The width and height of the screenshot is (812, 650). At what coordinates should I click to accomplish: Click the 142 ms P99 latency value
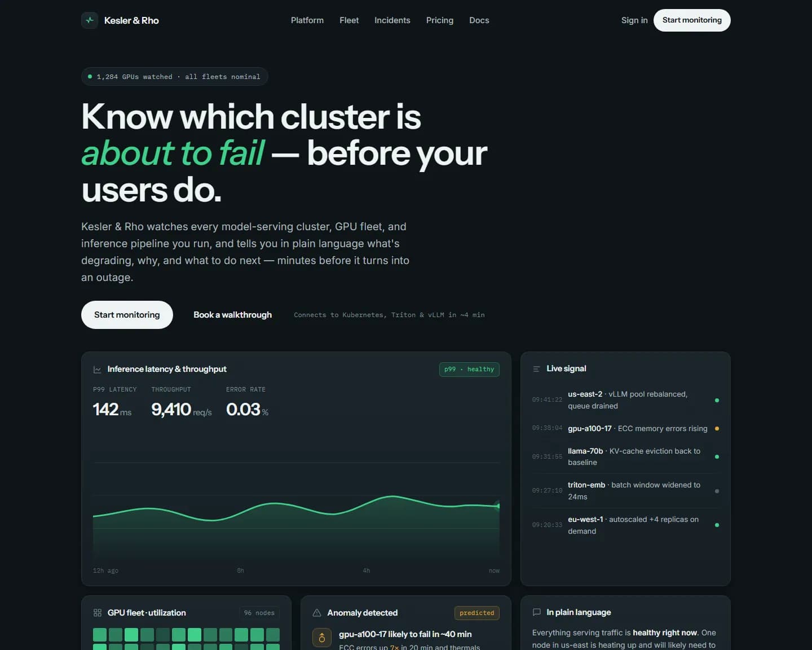pyautogui.click(x=112, y=410)
